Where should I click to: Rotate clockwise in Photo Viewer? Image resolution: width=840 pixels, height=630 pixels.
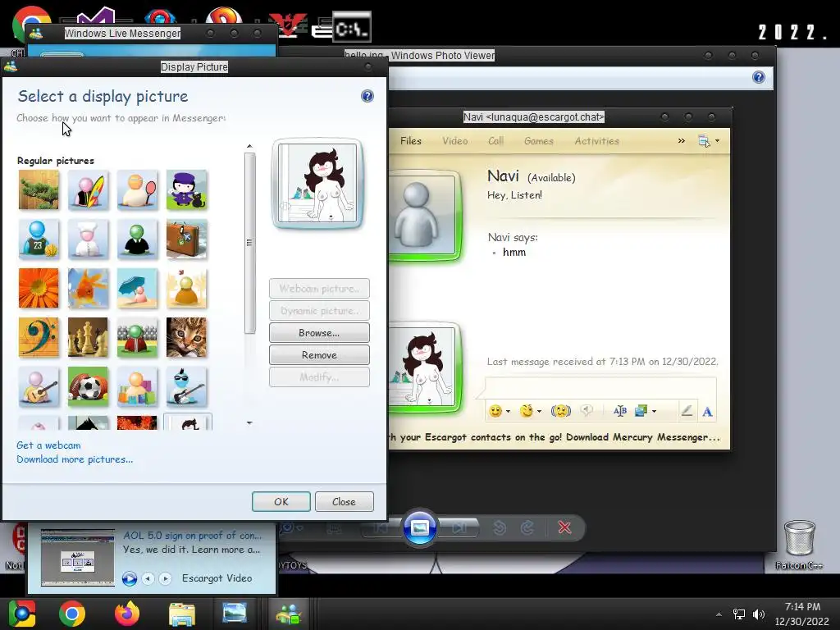[x=527, y=527]
